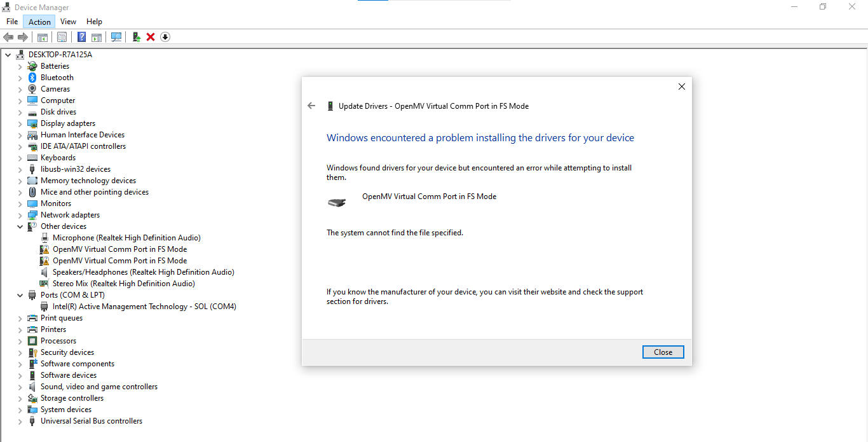This screenshot has height=442, width=868.
Task: Expand libusb-win32 devices category
Action: click(x=20, y=169)
